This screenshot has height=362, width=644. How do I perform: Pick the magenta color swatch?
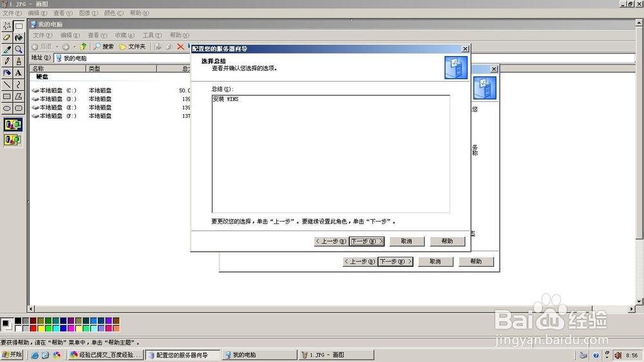pyautogui.click(x=71, y=329)
